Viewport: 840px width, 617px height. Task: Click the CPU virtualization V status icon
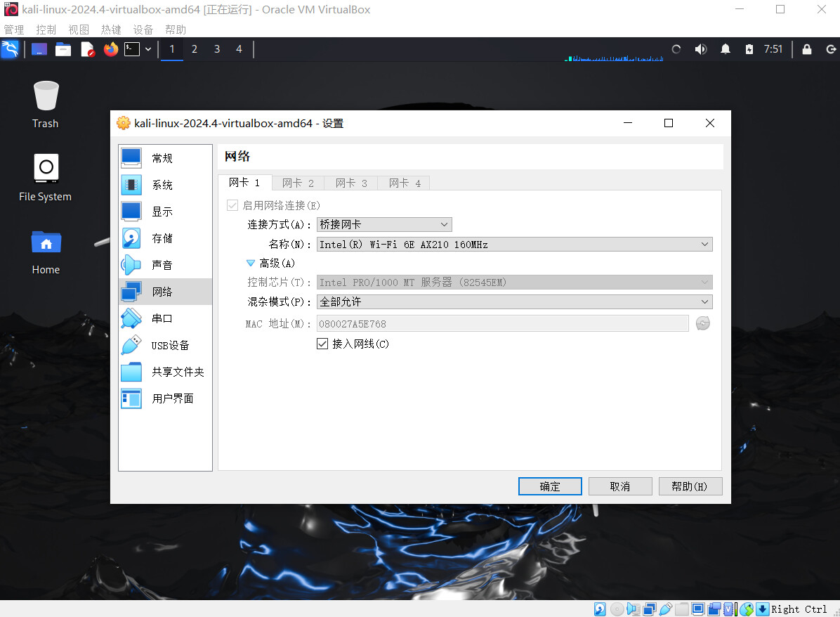pyautogui.click(x=728, y=609)
